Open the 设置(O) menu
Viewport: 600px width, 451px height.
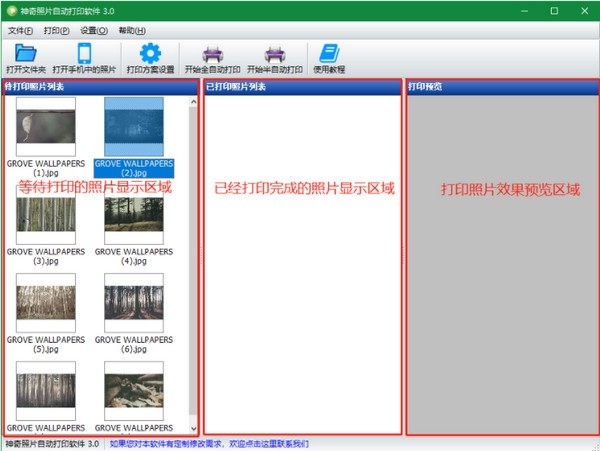[x=94, y=31]
